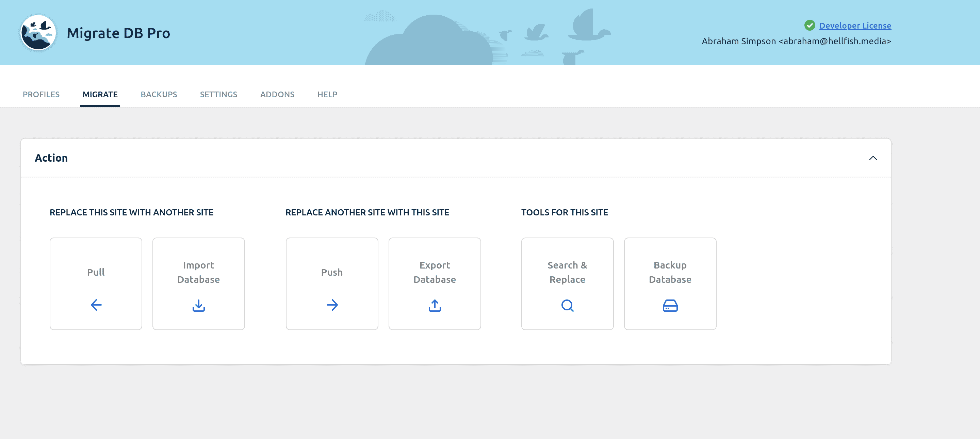Click the Migrate DB Pro logo
980x439 pixels.
[38, 33]
